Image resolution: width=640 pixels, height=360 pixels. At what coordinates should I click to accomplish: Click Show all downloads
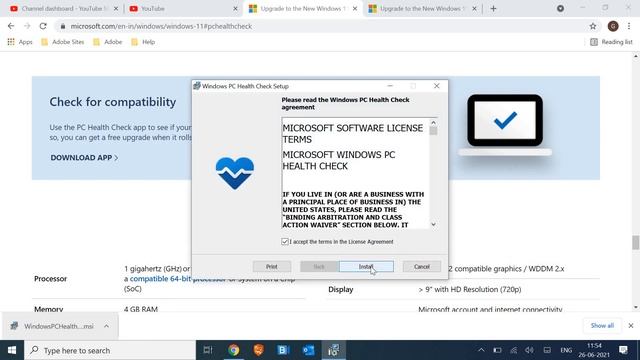tap(602, 326)
